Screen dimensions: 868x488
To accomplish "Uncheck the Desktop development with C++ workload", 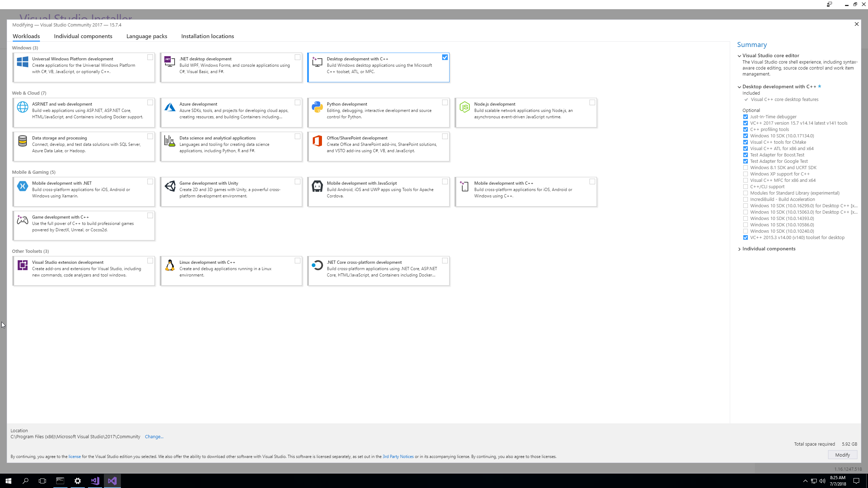I will pos(445,57).
